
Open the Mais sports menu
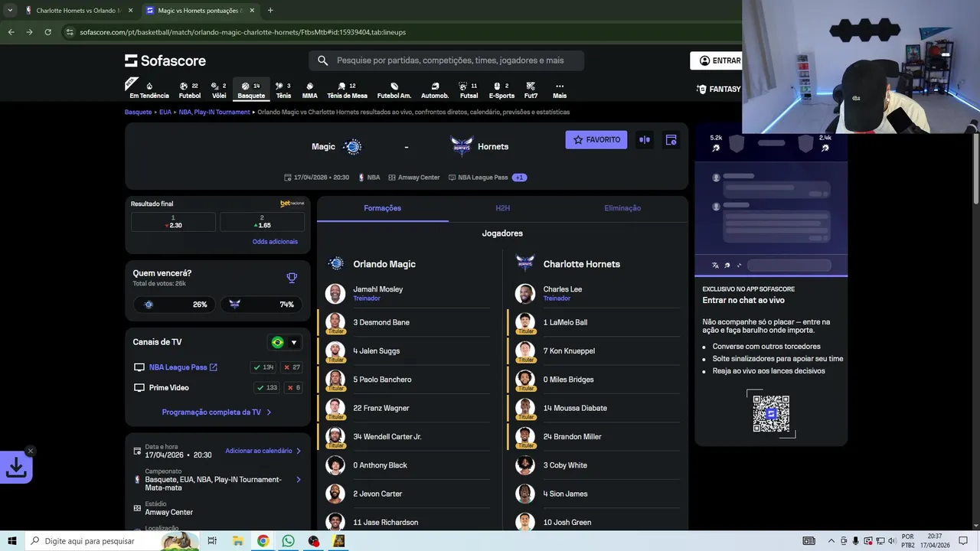[560, 90]
